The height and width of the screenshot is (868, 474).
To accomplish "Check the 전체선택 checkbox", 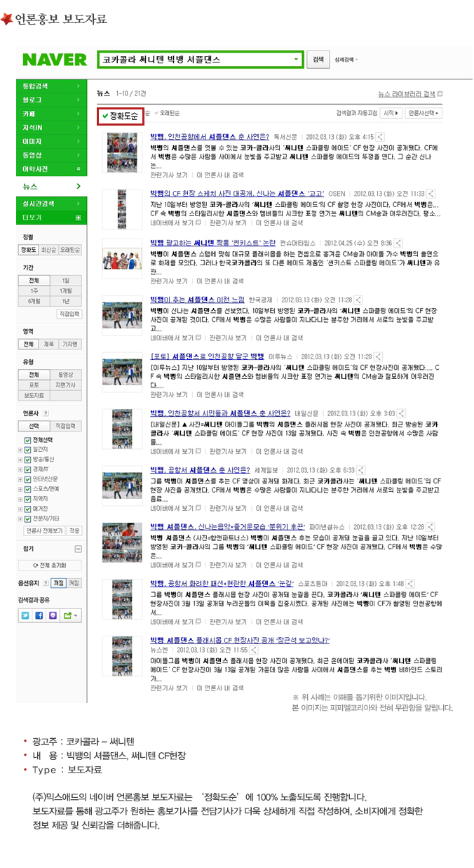I will click(x=28, y=439).
